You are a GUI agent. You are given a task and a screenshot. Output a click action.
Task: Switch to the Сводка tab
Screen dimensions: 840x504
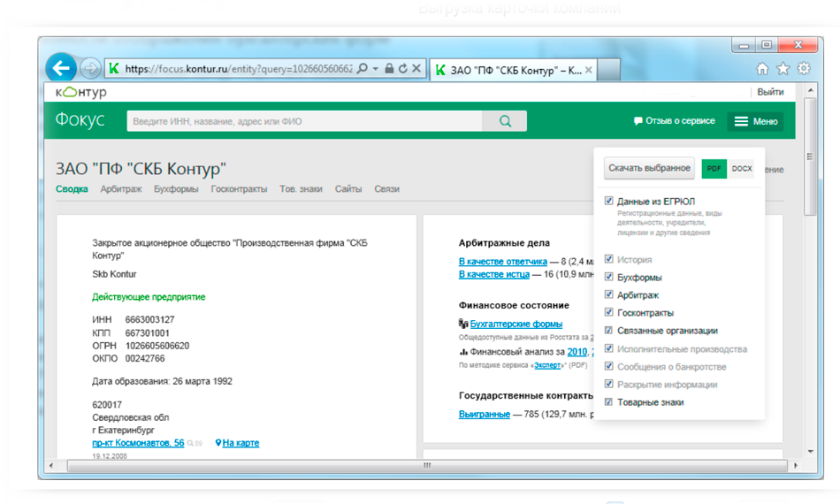pos(72,189)
